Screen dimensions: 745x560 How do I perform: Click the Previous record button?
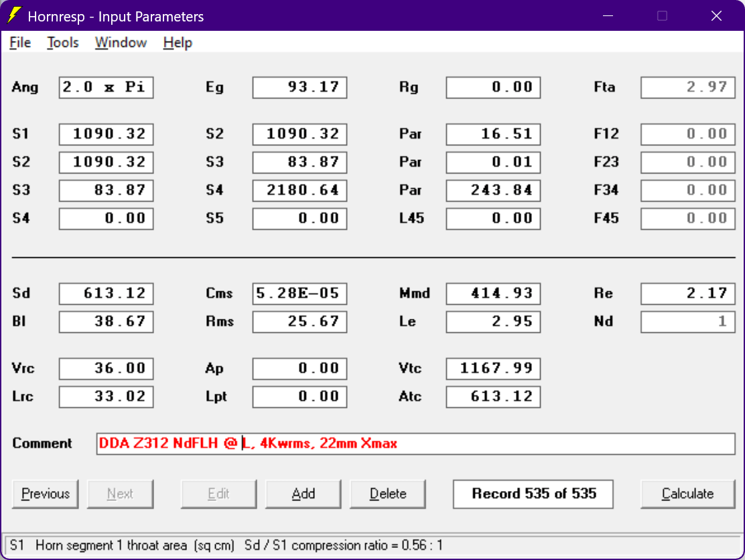tap(45, 494)
